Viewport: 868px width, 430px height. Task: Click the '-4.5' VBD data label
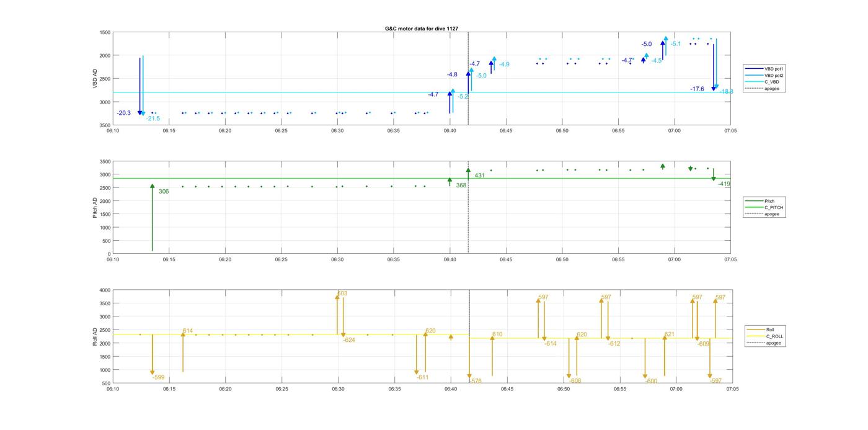(x=657, y=61)
